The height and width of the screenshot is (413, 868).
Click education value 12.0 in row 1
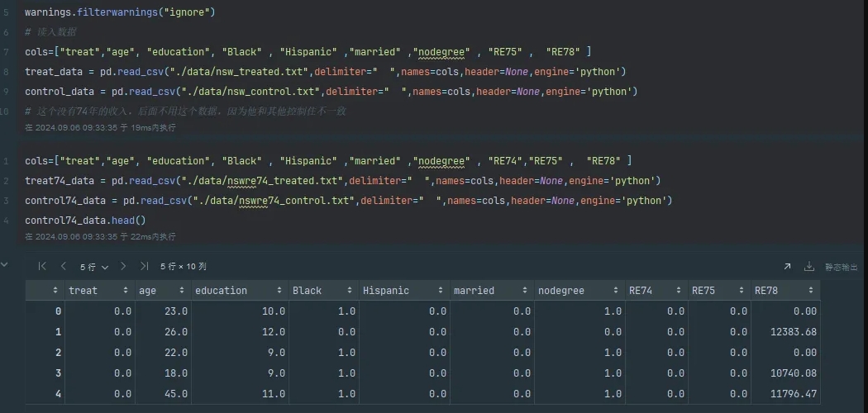[274, 332]
